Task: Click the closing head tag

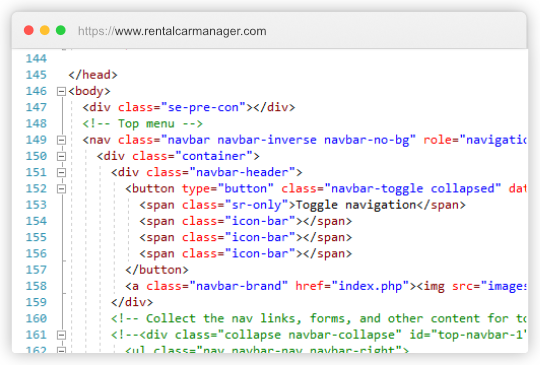Action: point(93,75)
